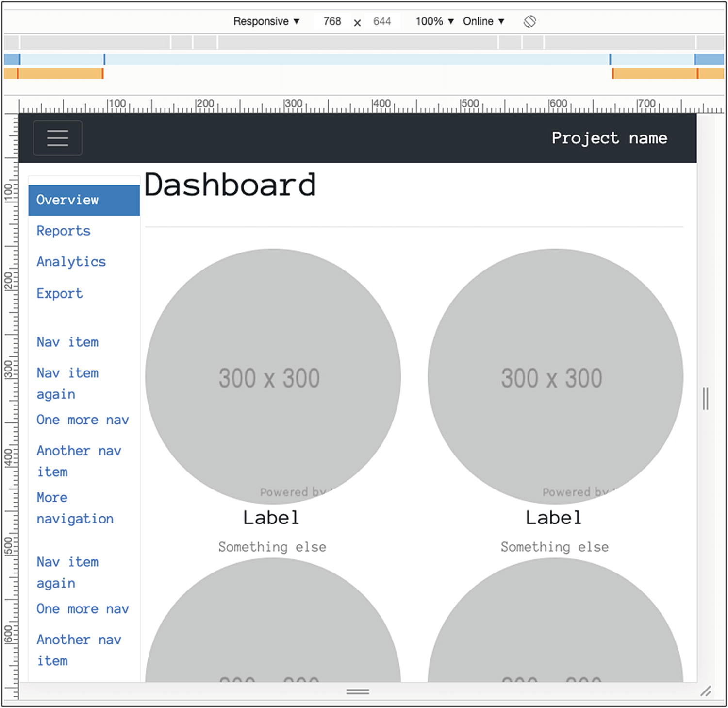This screenshot has height=708, width=728.
Task: Click the bottom viewport resize handle
Action: 358,691
